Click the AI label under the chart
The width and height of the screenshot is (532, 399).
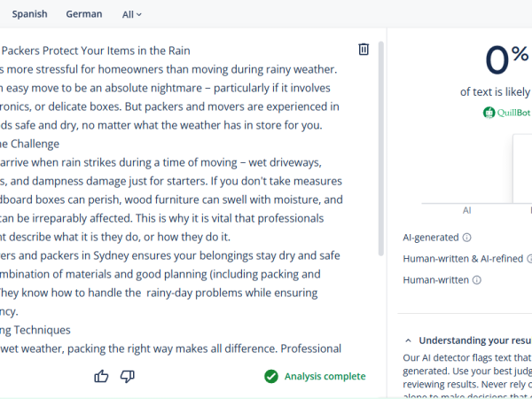click(x=466, y=210)
